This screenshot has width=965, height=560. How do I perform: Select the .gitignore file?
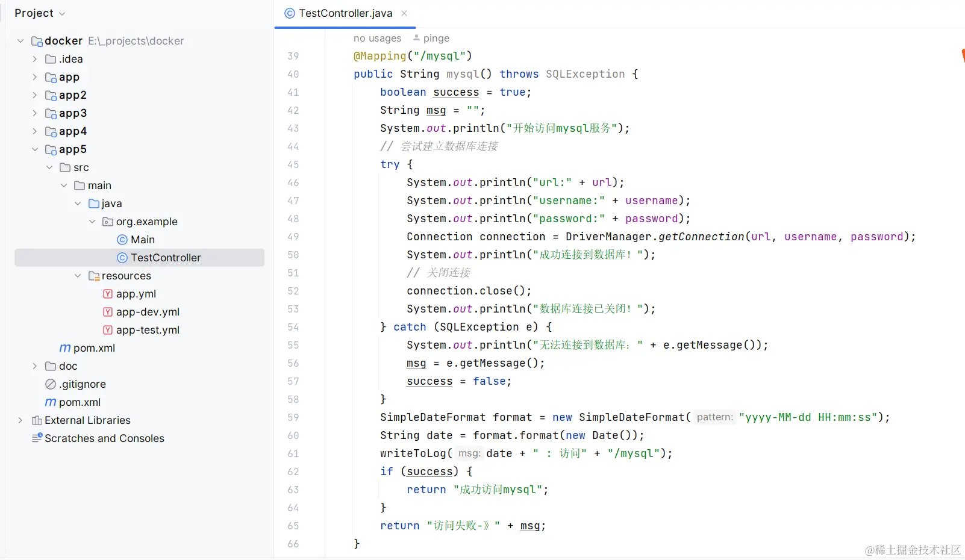pos(83,384)
